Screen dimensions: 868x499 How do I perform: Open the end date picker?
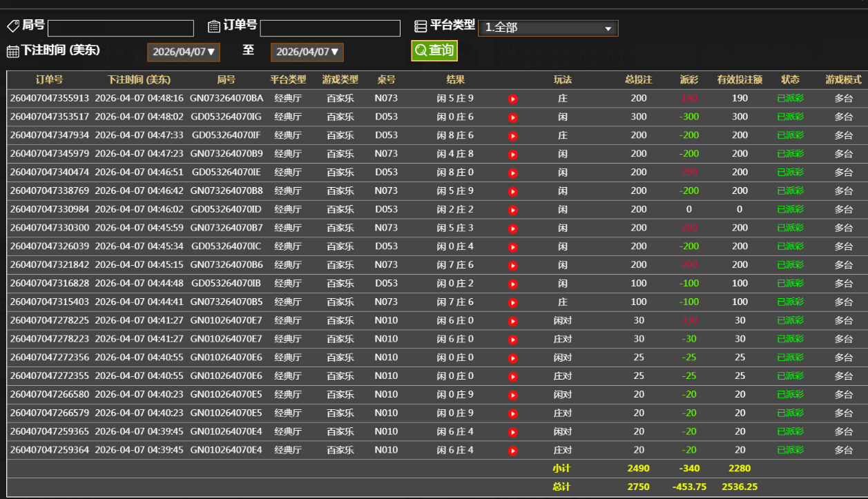(307, 52)
